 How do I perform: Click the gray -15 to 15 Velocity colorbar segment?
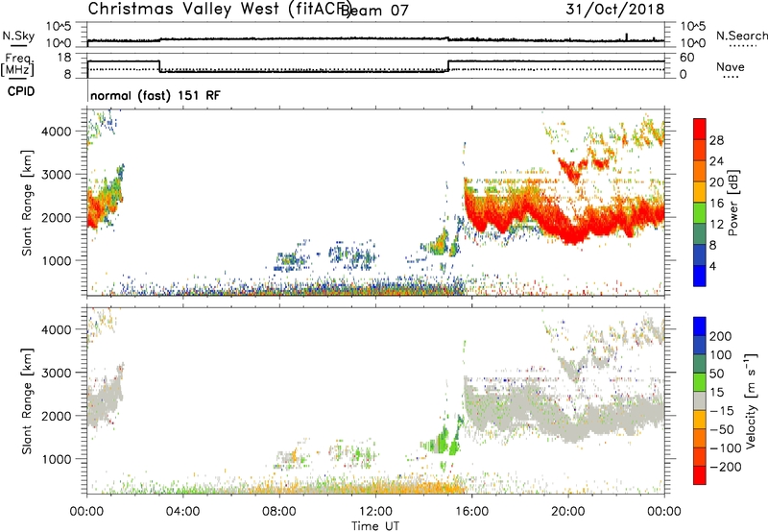700,400
